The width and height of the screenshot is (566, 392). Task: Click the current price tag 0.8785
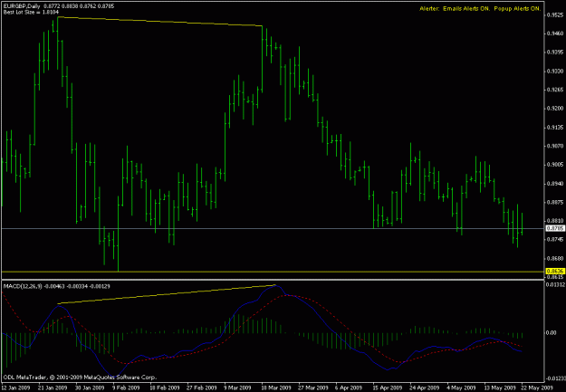click(x=555, y=228)
